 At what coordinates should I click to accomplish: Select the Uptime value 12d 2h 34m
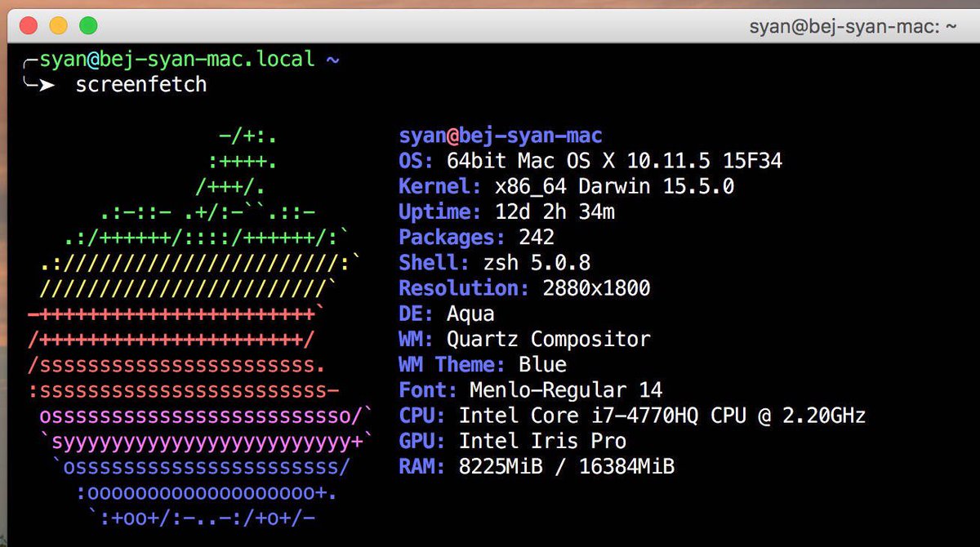coord(555,212)
